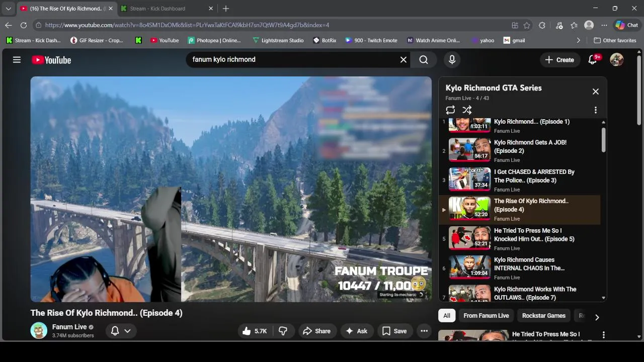Open the gmail bookmark
The image size is (644, 362).
514,40
